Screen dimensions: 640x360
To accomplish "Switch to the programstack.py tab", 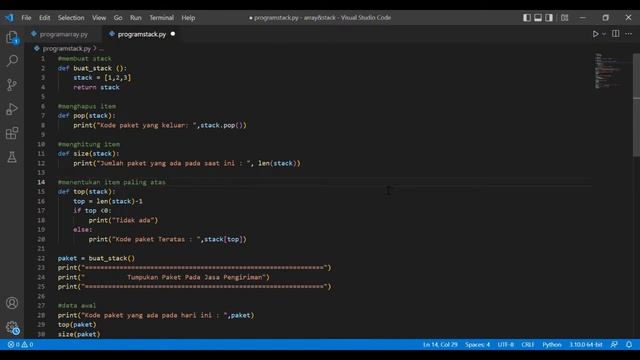I will (142, 34).
